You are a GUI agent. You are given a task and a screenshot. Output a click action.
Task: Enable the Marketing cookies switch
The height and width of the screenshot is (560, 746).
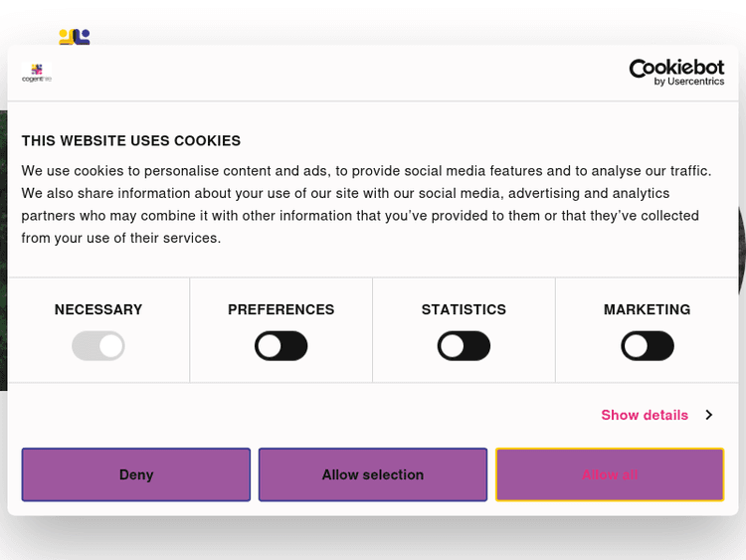point(648,346)
